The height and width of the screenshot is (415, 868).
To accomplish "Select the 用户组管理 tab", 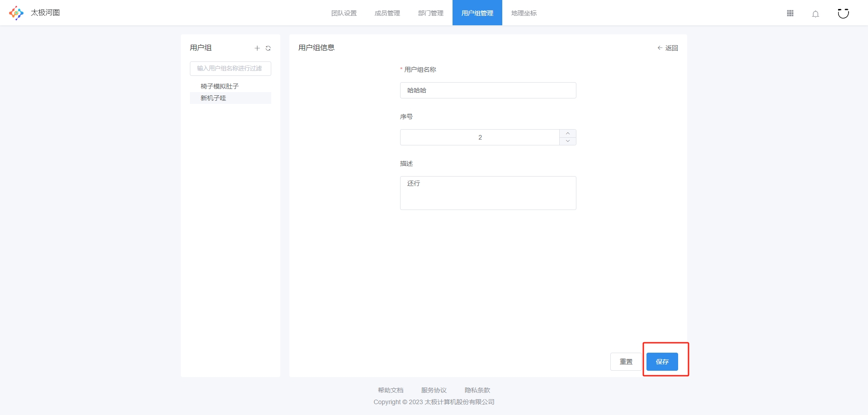I will coord(477,13).
